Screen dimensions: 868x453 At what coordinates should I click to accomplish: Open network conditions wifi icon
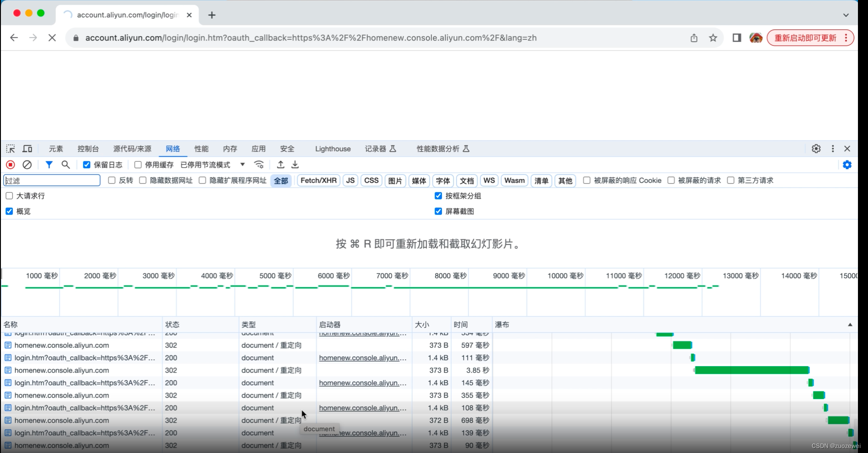point(259,165)
